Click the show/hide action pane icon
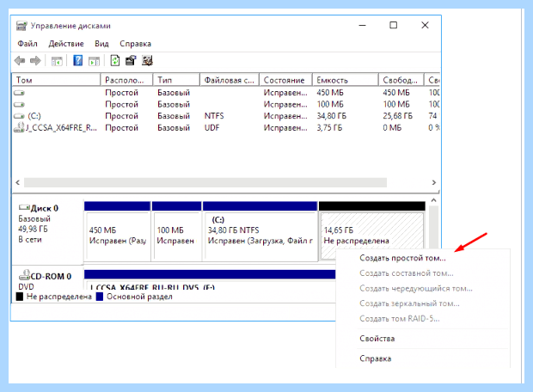The image size is (533, 392). [x=94, y=61]
